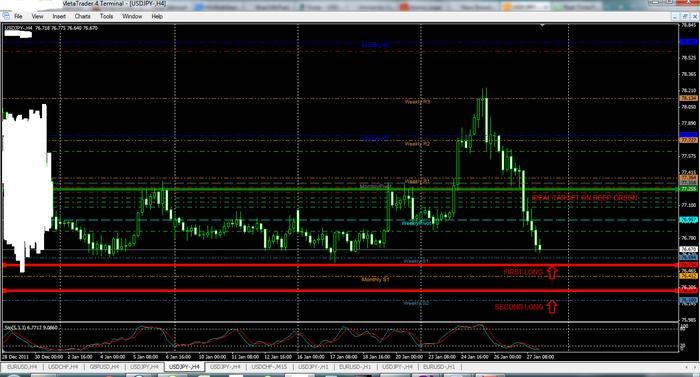The height and width of the screenshot is (377, 700).
Task: Select the SECOND LONG red up arrow
Action: click(x=552, y=307)
